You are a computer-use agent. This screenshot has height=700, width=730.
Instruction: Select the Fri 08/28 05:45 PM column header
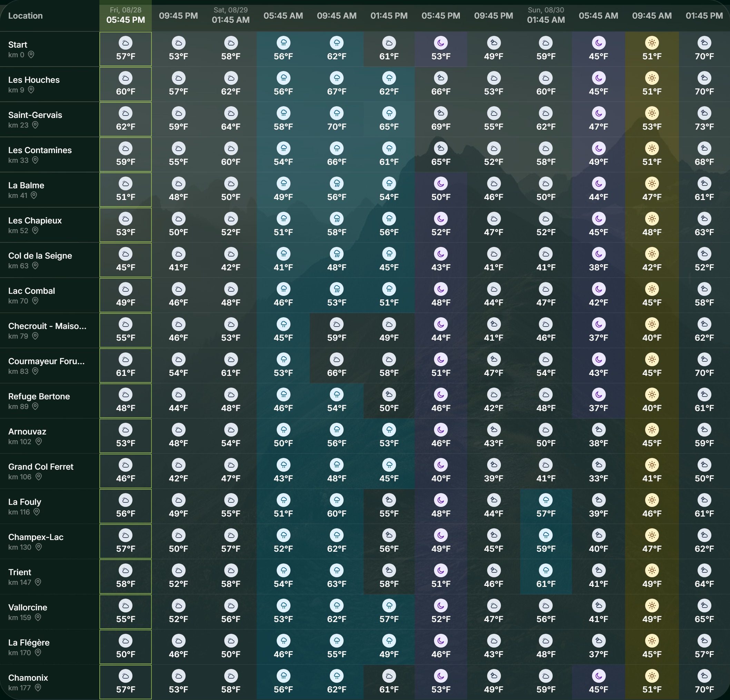(126, 16)
